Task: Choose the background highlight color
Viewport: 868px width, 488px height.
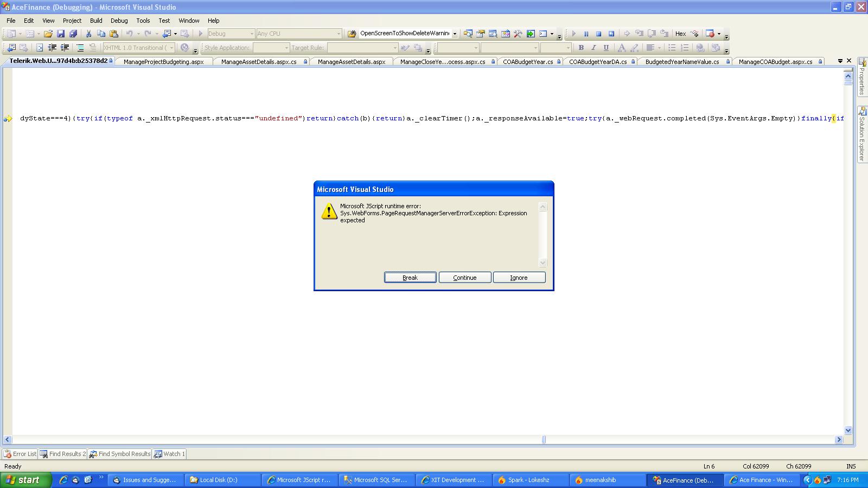Action: point(634,48)
